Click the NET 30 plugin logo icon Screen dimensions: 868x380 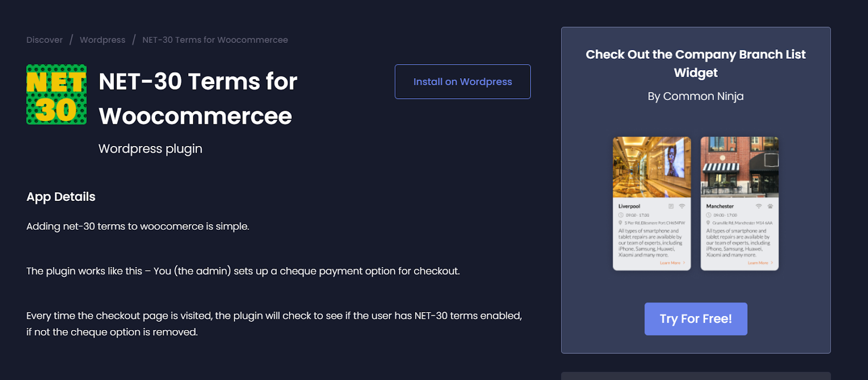point(56,94)
